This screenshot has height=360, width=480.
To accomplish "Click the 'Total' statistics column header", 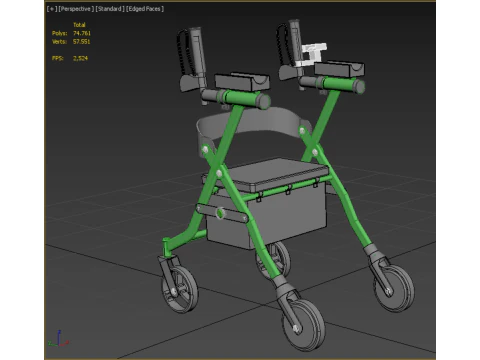I will [79, 25].
